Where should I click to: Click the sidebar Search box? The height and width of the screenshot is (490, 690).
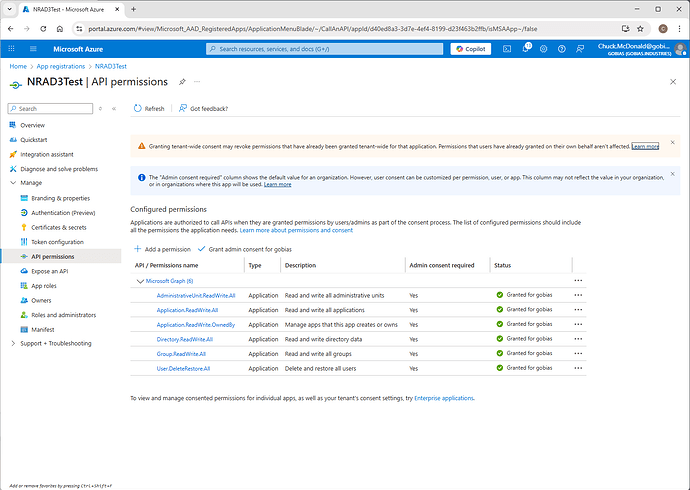point(50,109)
